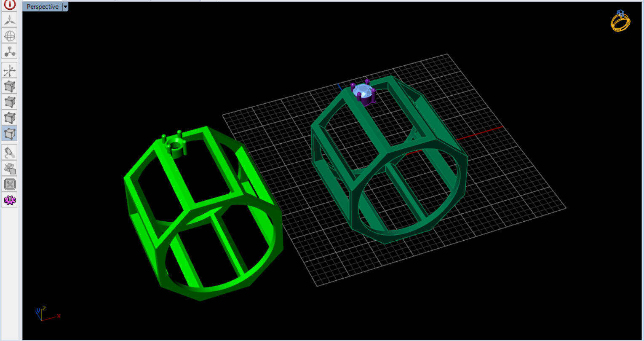
Task: Click the wireframe globe icon
Action: coord(10,35)
